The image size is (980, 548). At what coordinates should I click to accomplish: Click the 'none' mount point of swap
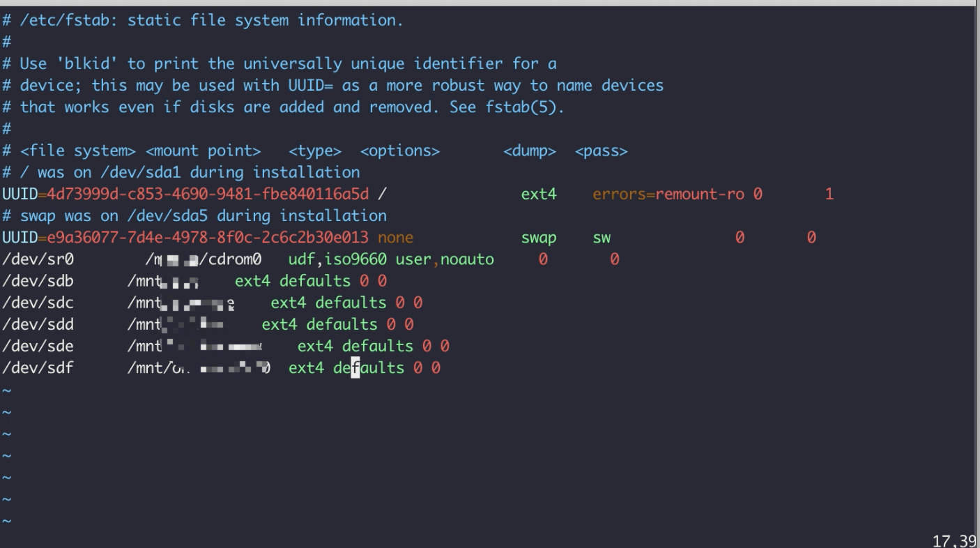(395, 238)
